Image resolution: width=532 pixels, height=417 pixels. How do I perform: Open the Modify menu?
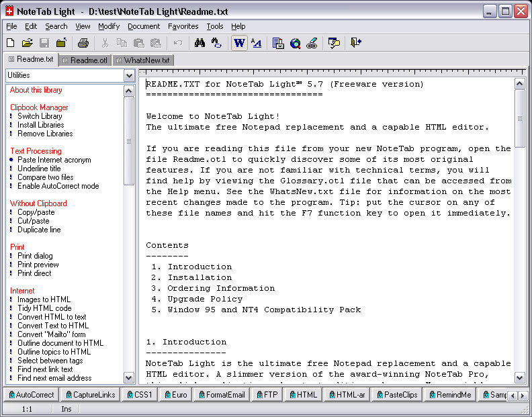point(109,26)
